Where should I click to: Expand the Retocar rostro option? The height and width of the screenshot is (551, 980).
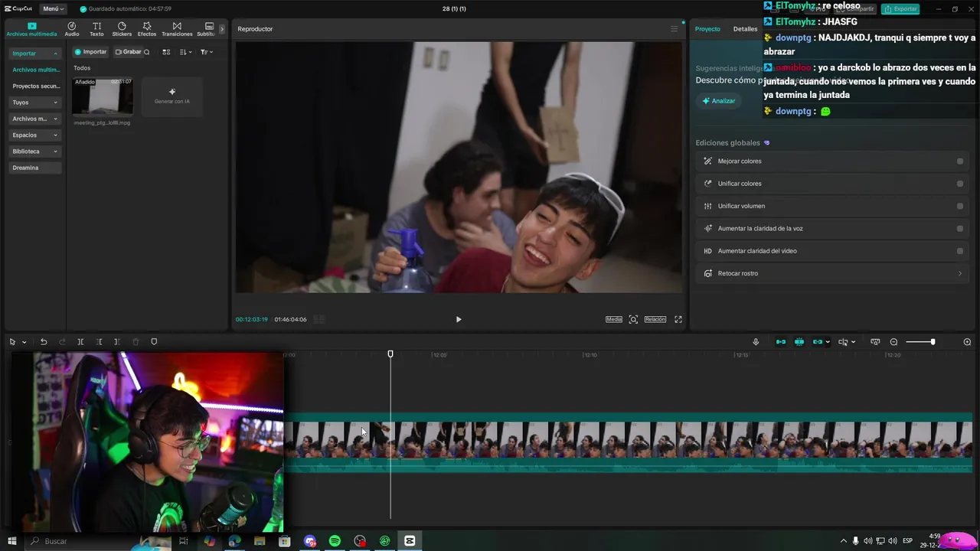(x=833, y=273)
